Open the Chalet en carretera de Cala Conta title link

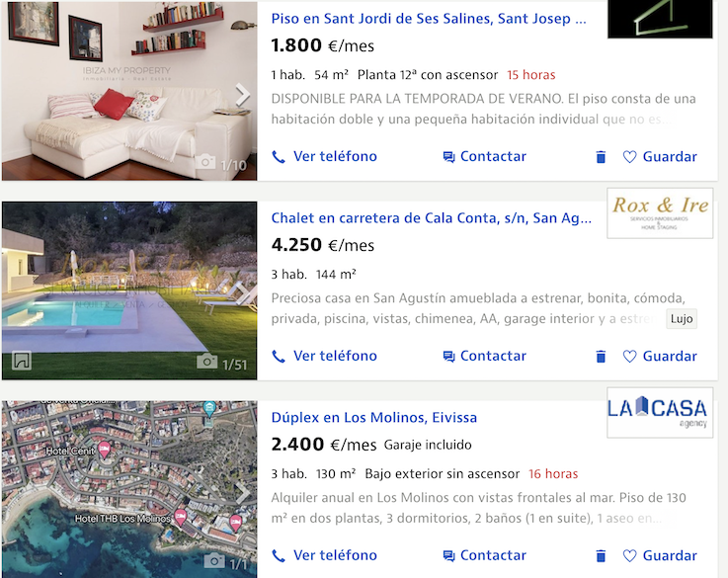click(432, 218)
